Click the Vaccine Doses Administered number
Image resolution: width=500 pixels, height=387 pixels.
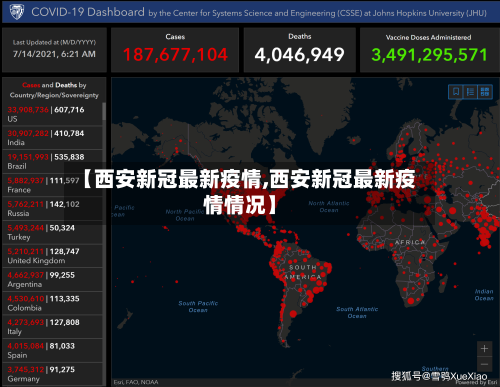pos(429,55)
